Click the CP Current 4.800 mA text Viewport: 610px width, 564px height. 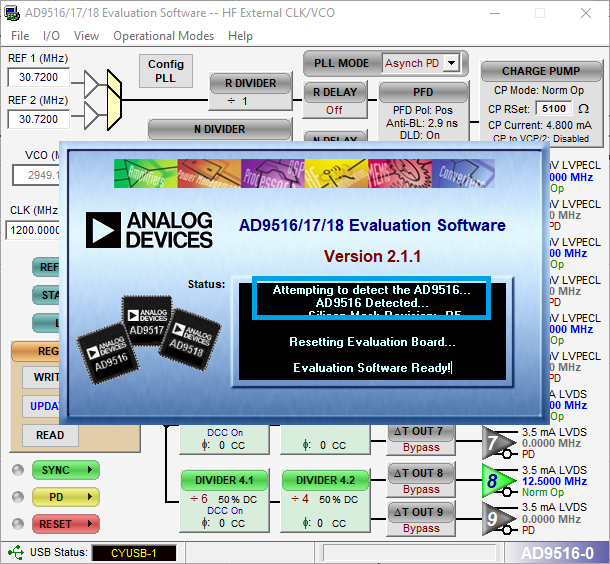[540, 125]
